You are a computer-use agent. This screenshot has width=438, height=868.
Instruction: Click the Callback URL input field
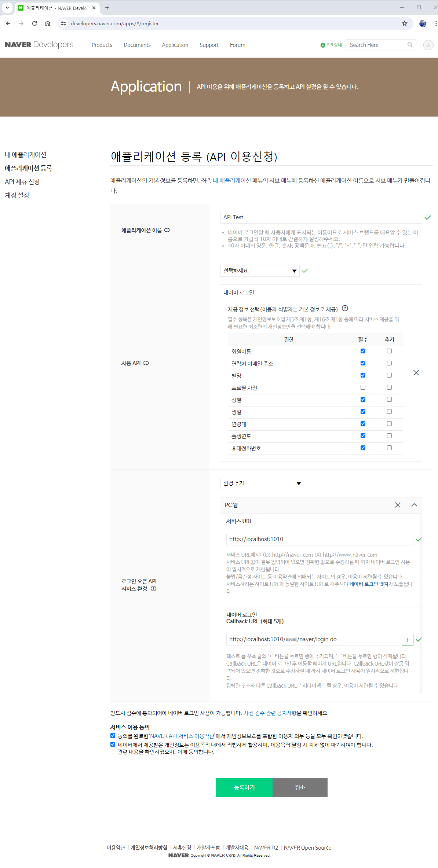click(313, 639)
